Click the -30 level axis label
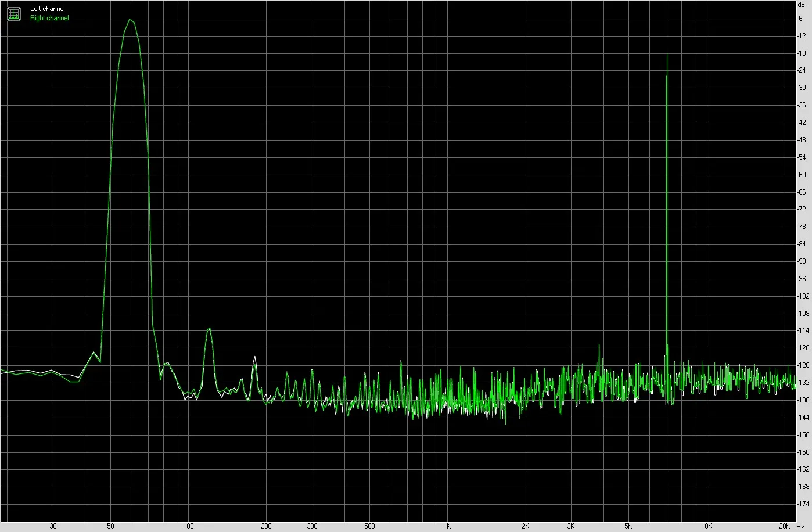 (802, 88)
